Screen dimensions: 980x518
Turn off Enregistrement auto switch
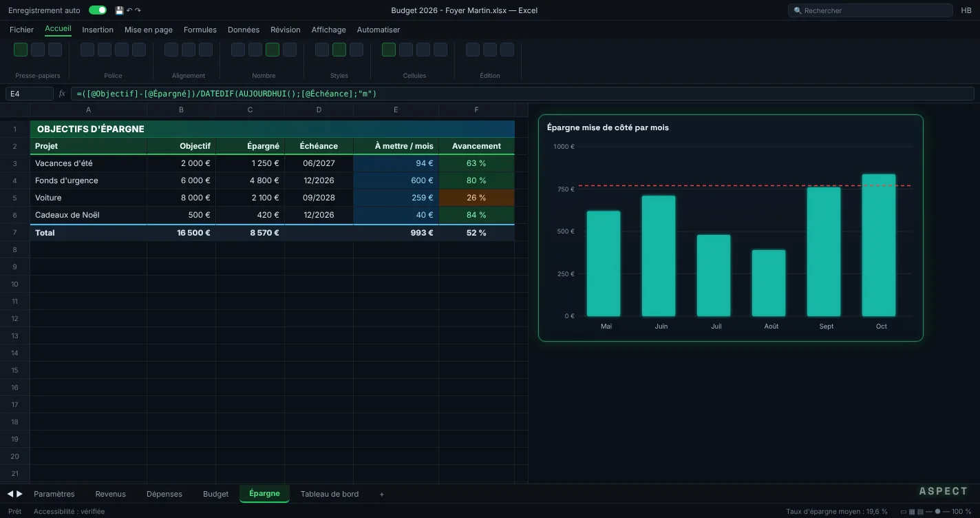pyautogui.click(x=98, y=10)
